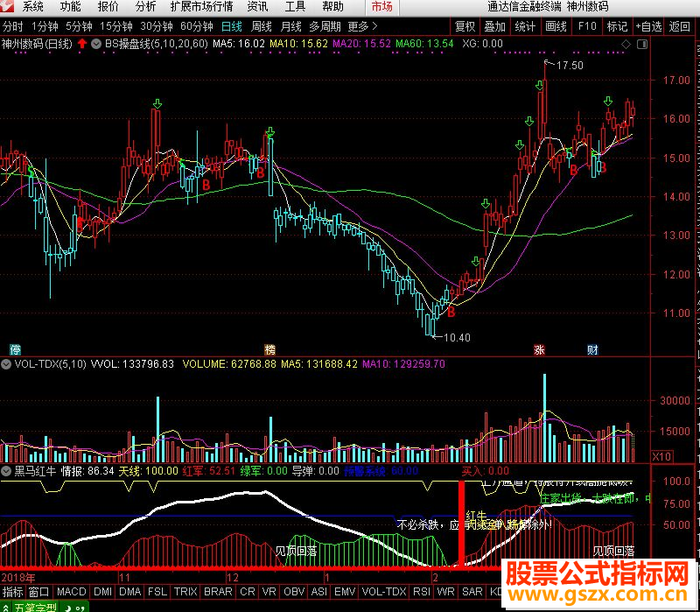Click the X10 volume scale label
The image size is (700, 612).
(661, 456)
